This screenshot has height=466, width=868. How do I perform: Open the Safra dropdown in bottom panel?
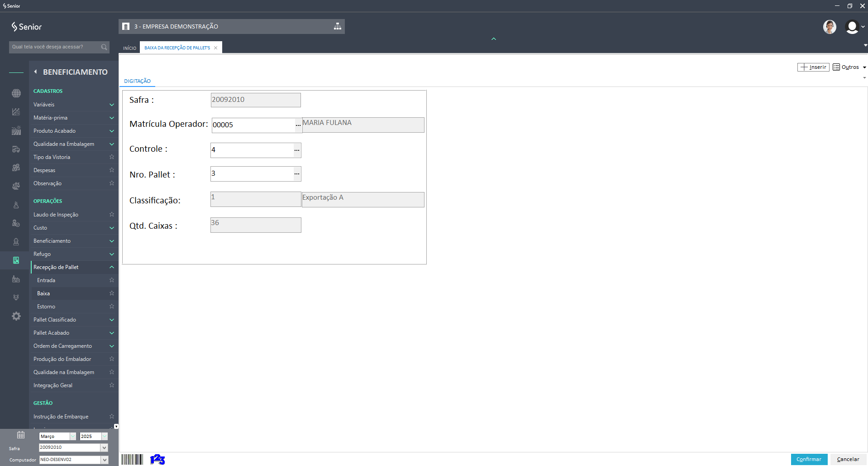(x=105, y=447)
